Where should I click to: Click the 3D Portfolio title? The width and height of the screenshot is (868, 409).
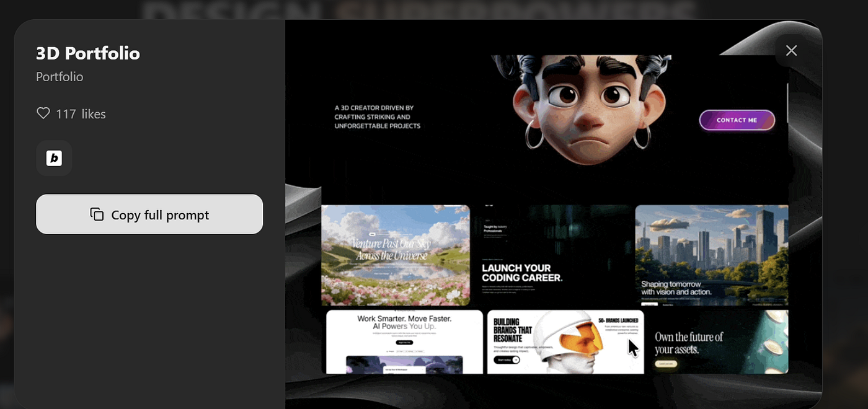pos(88,53)
